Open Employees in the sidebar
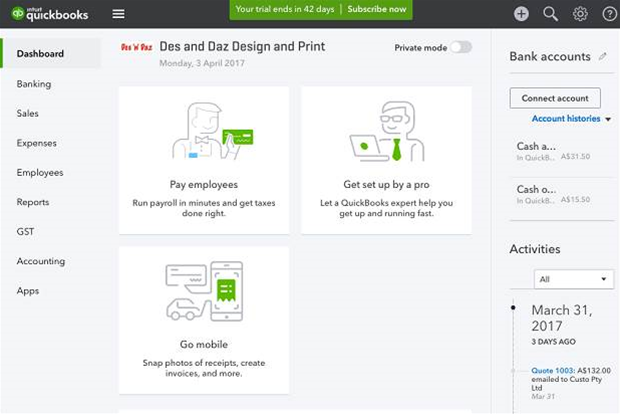The width and height of the screenshot is (620, 414). point(40,172)
